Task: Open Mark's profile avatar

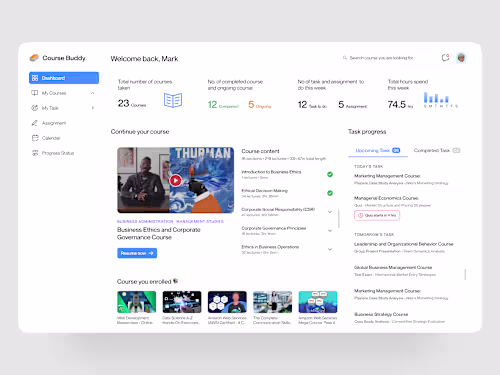Action: 461,58
